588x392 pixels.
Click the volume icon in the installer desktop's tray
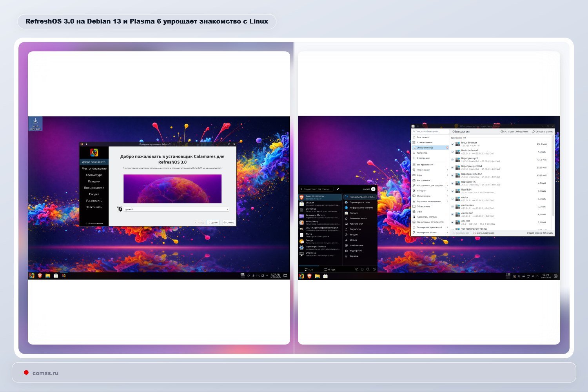pyautogui.click(x=249, y=276)
